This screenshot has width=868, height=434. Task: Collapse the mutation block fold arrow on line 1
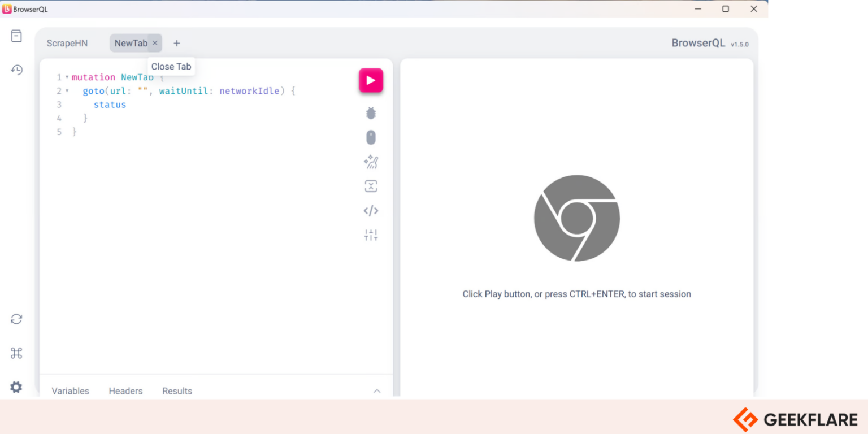pyautogui.click(x=67, y=77)
